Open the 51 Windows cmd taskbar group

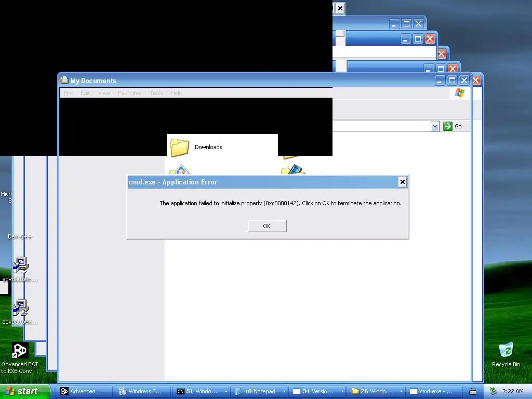point(201,391)
